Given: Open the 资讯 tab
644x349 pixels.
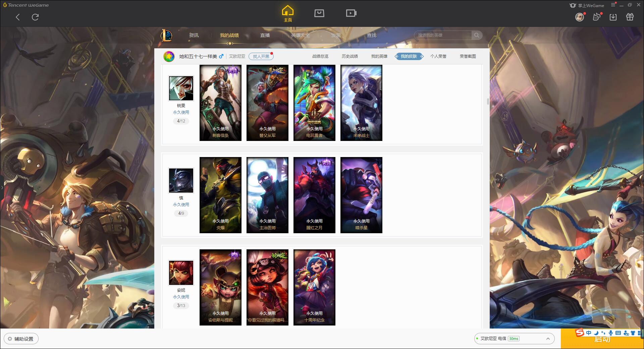Looking at the screenshot, I should [194, 35].
